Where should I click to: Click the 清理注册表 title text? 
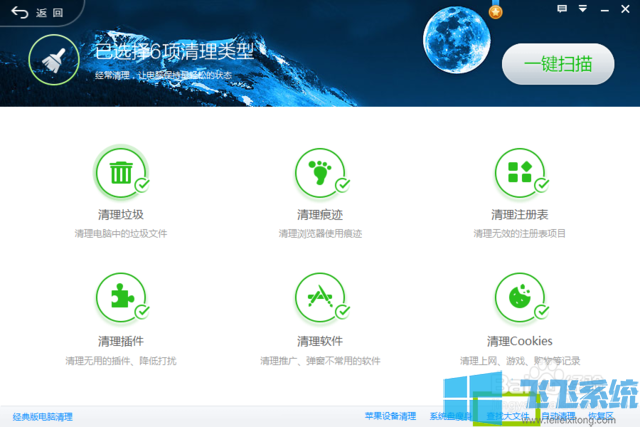pyautogui.click(x=520, y=215)
